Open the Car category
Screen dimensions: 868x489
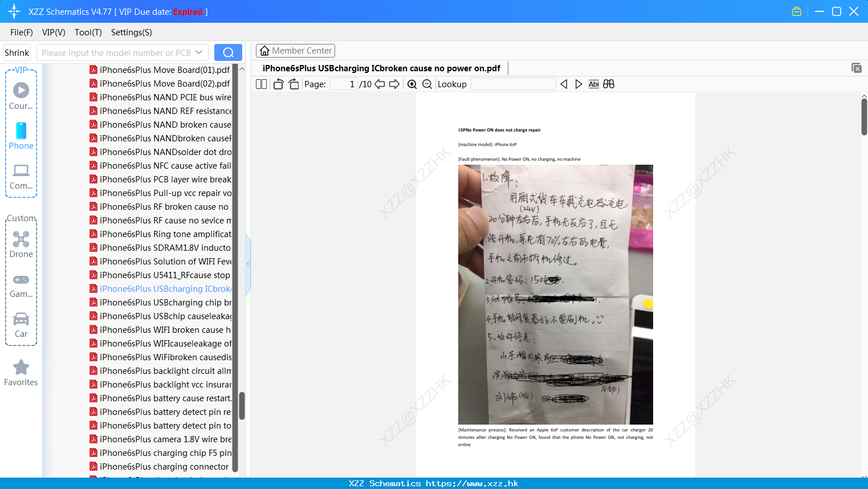(21, 319)
